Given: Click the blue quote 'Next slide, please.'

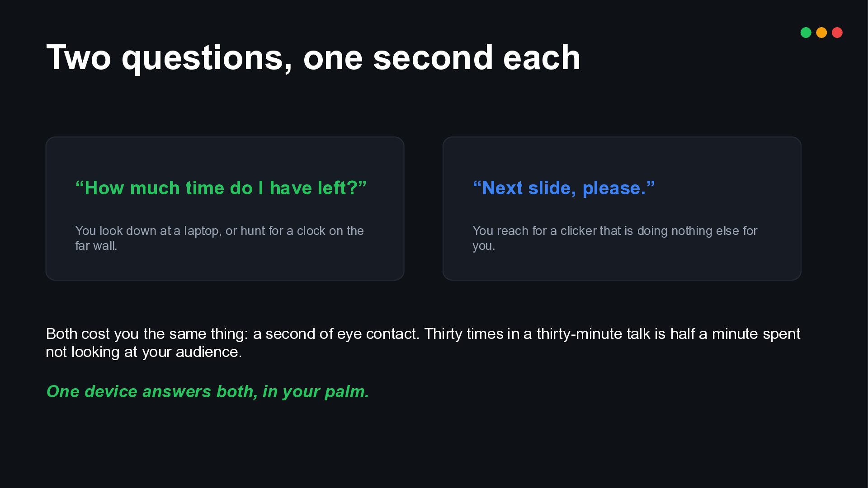Looking at the screenshot, I should pos(564,188).
